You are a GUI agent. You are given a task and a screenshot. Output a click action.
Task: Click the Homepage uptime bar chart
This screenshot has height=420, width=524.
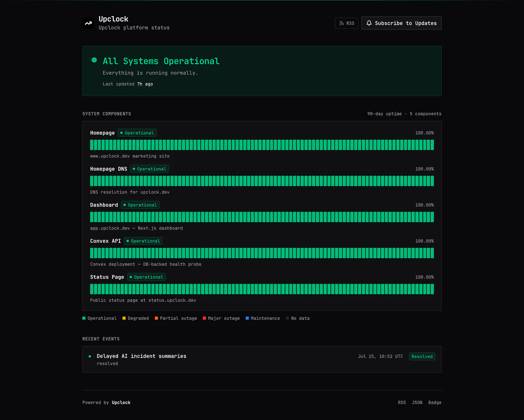pos(262,145)
